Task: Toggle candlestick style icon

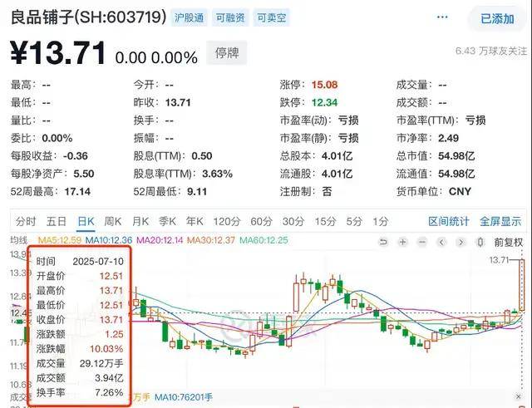Action: coord(480,242)
